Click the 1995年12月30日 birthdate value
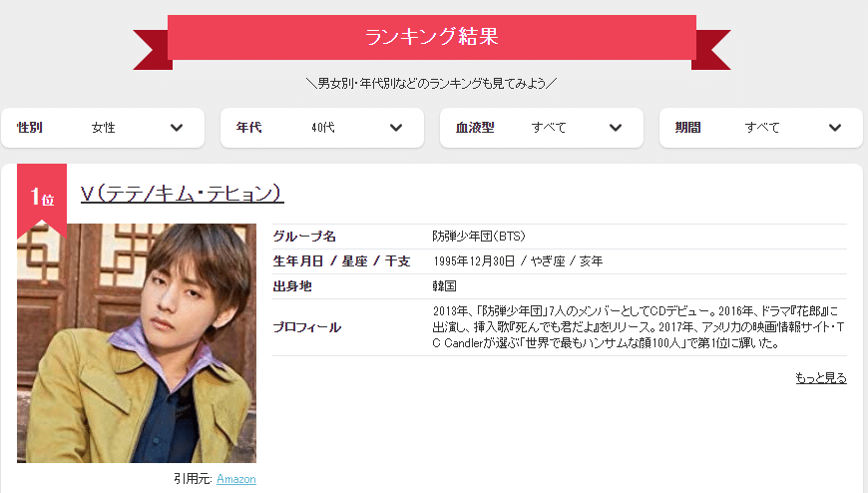 tap(474, 260)
